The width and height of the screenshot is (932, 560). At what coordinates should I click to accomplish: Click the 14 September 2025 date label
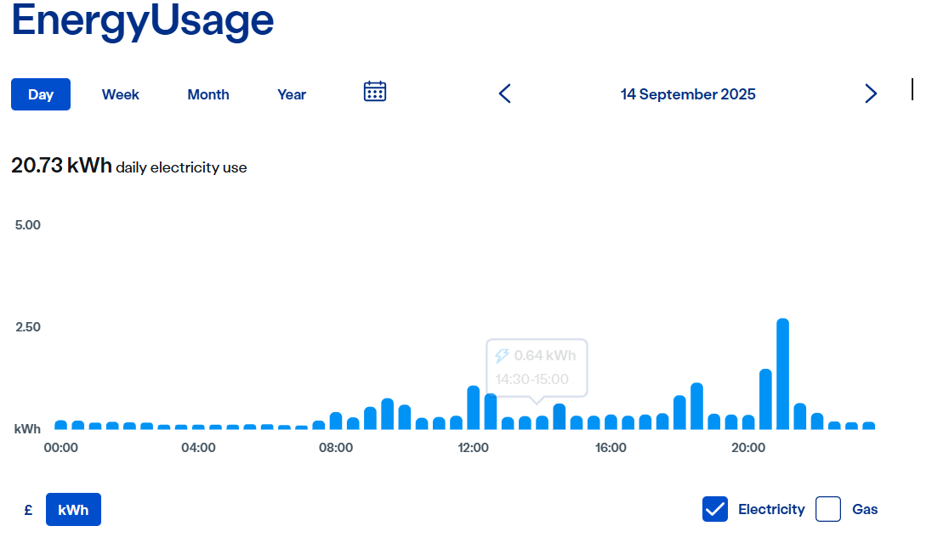coord(688,94)
